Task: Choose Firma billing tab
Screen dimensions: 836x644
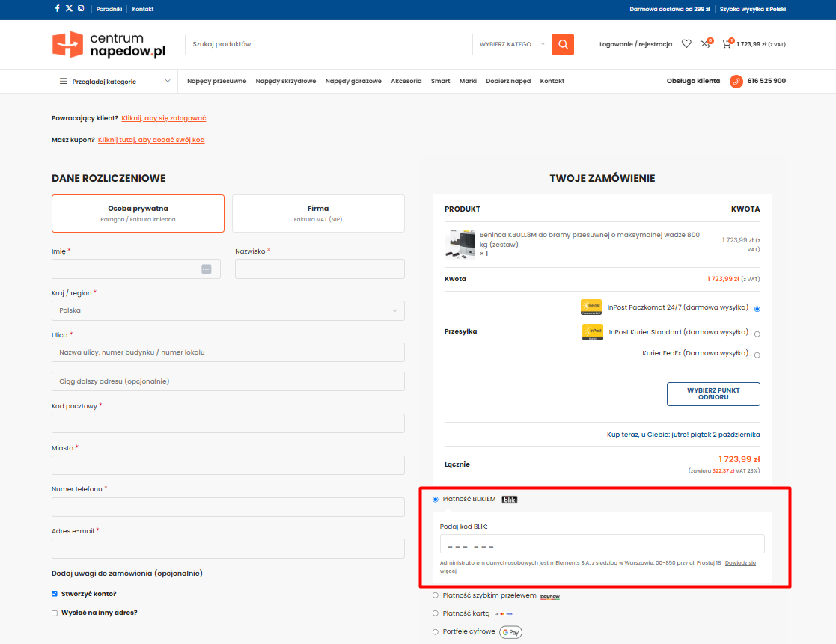Action: 318,214
